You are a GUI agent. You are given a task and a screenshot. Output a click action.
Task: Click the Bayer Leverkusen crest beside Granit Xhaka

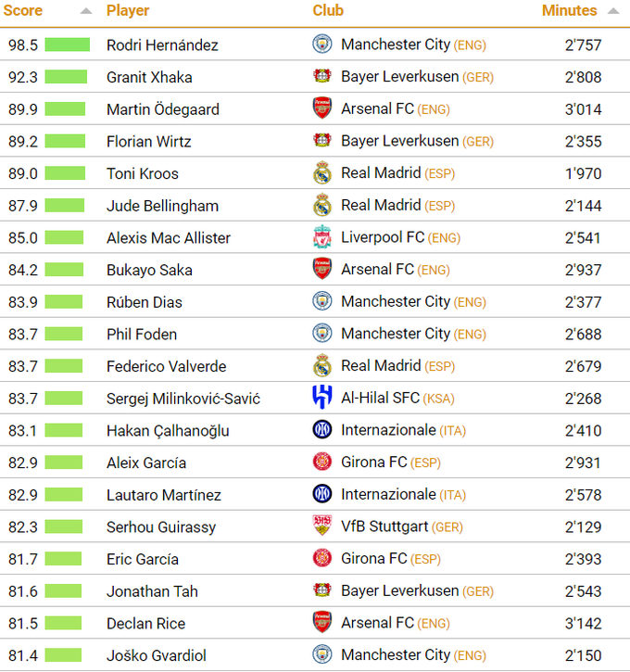point(322,77)
